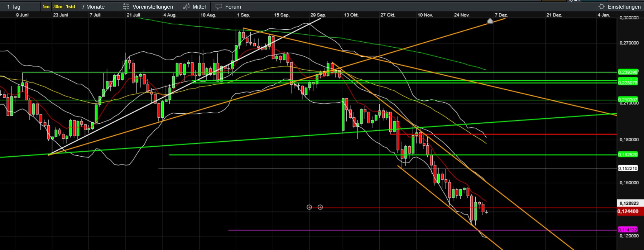
Task: Click the magenta price label 0,114132
Action: [x=628, y=230]
